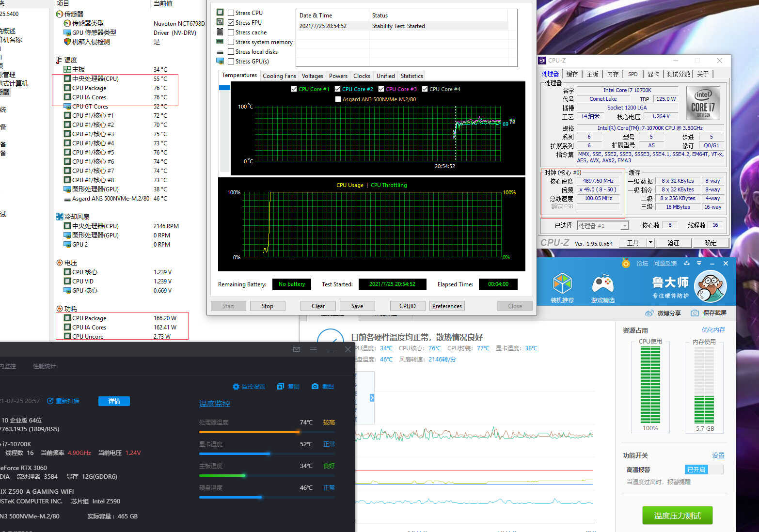The width and height of the screenshot is (759, 532).
Task: Click the Save button
Action: (x=357, y=306)
